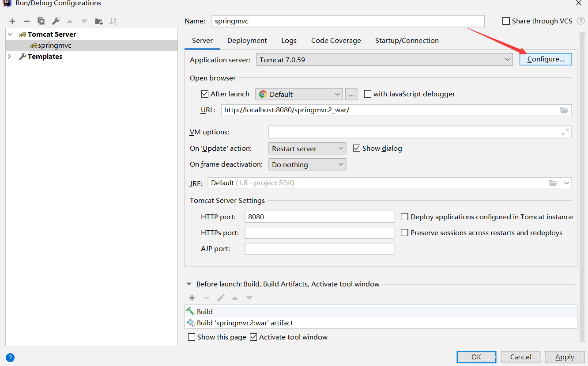Click the HTTPs port field
The height and width of the screenshot is (366, 588).
pos(320,233)
